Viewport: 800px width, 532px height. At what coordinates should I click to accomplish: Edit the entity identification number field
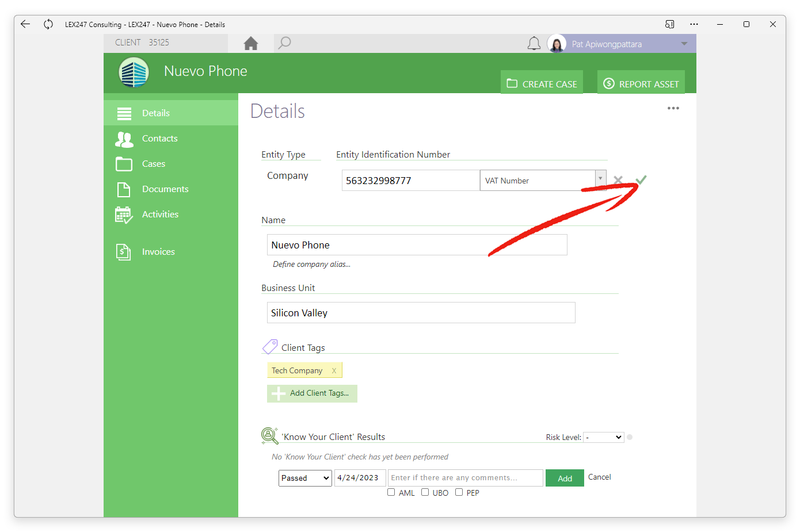click(x=411, y=181)
